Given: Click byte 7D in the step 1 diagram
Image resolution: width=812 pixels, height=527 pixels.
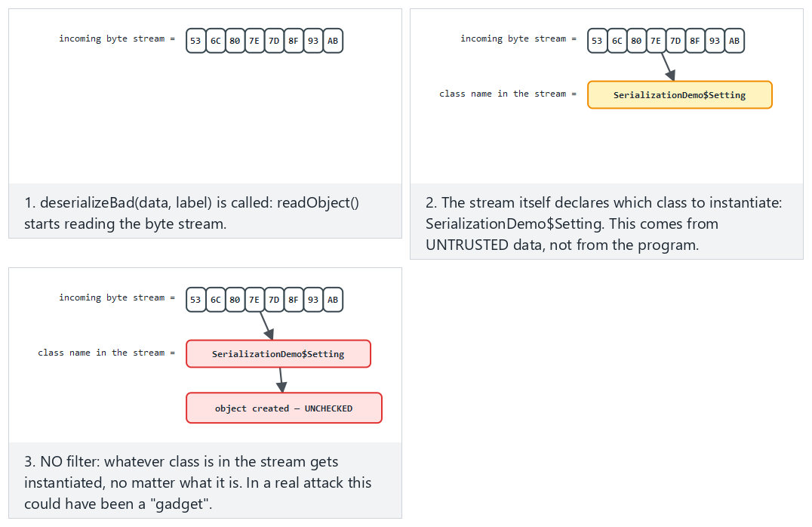Looking at the screenshot, I should point(274,41).
